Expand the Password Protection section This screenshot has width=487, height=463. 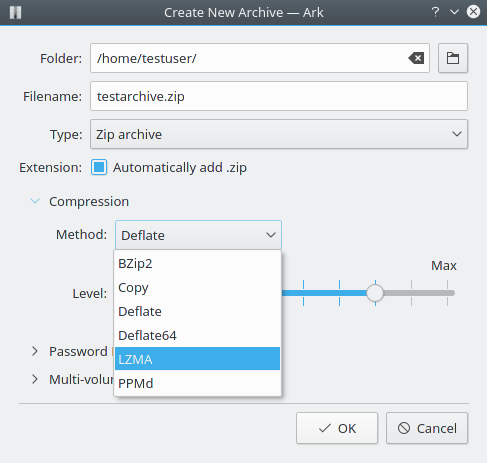tap(35, 351)
